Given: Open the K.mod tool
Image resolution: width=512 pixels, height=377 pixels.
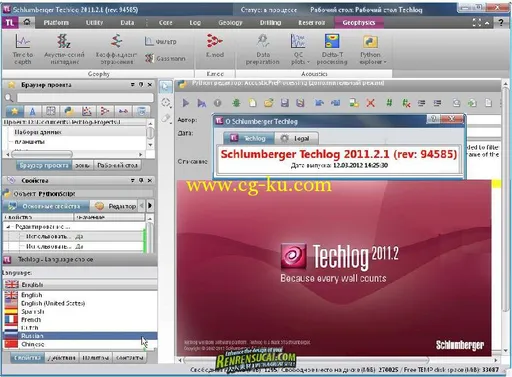Looking at the screenshot, I should [x=215, y=45].
